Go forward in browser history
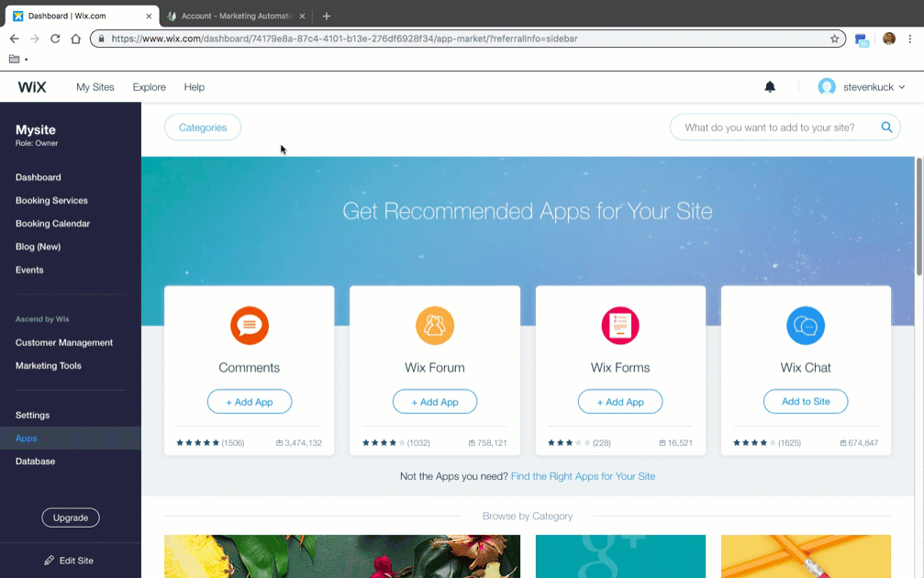924x578 pixels. pos(35,39)
